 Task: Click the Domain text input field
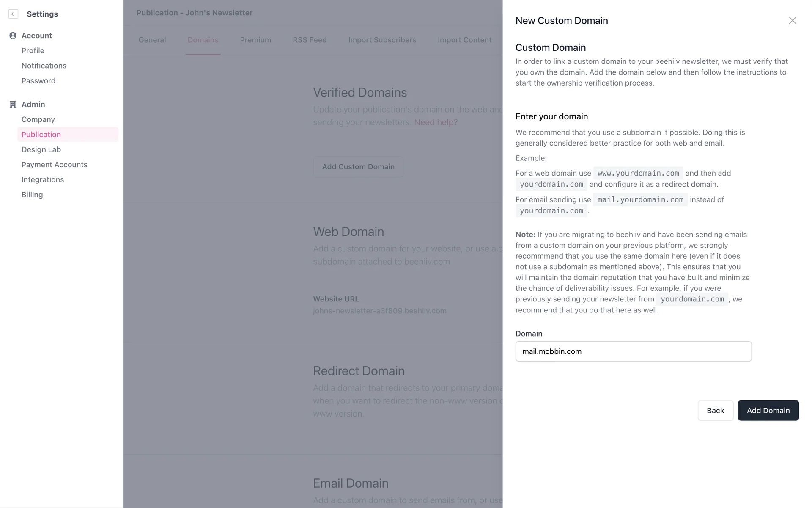[633, 351]
